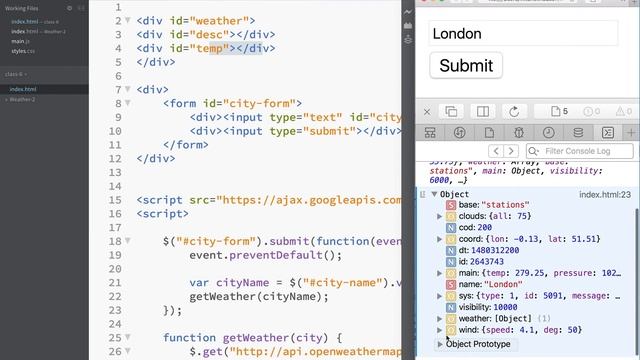Open styles.css in Working Files

click(23, 51)
